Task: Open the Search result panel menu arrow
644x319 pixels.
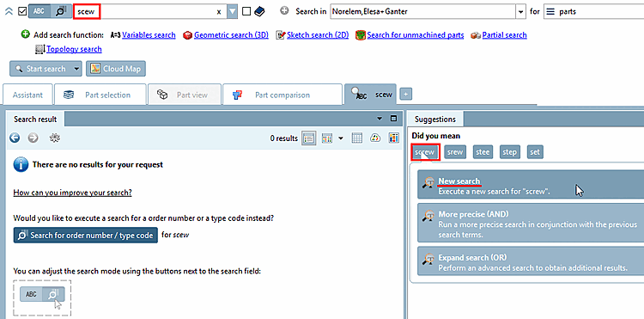Action: (x=380, y=119)
